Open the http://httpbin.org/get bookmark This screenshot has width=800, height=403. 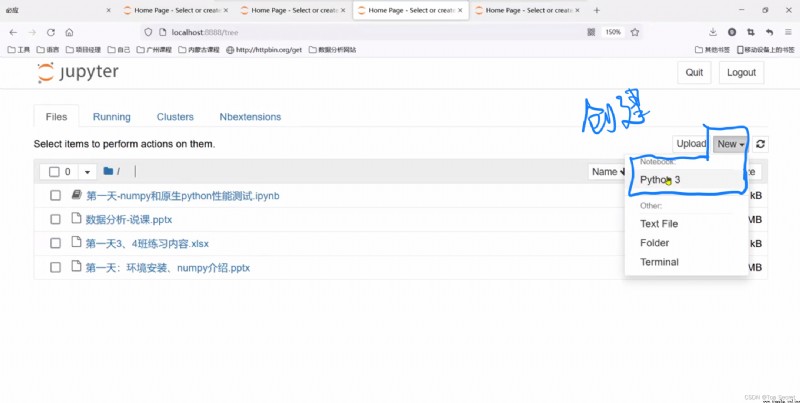pos(264,49)
